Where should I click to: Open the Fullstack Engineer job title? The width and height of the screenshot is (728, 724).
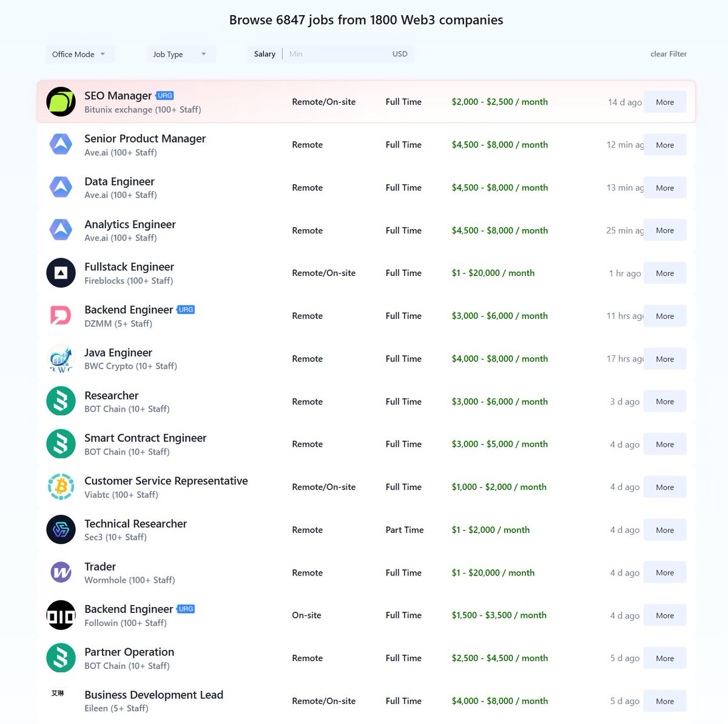coord(129,267)
